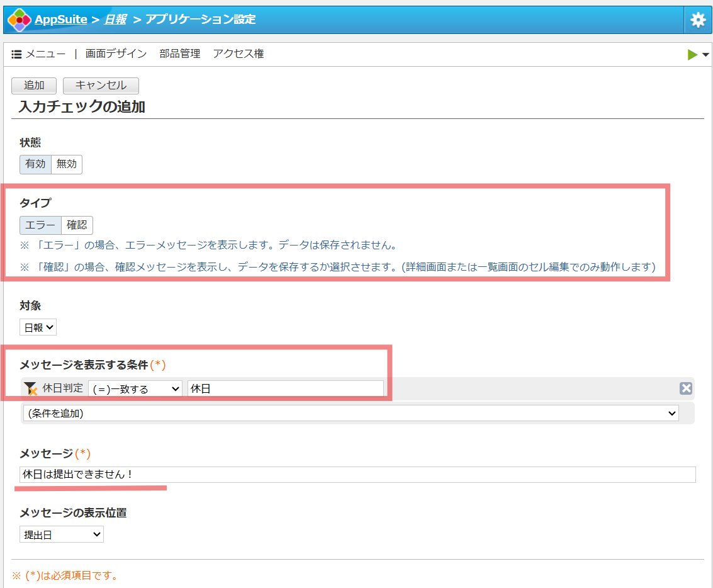Remove the 休日判定 condition with the X icon

coord(685,388)
